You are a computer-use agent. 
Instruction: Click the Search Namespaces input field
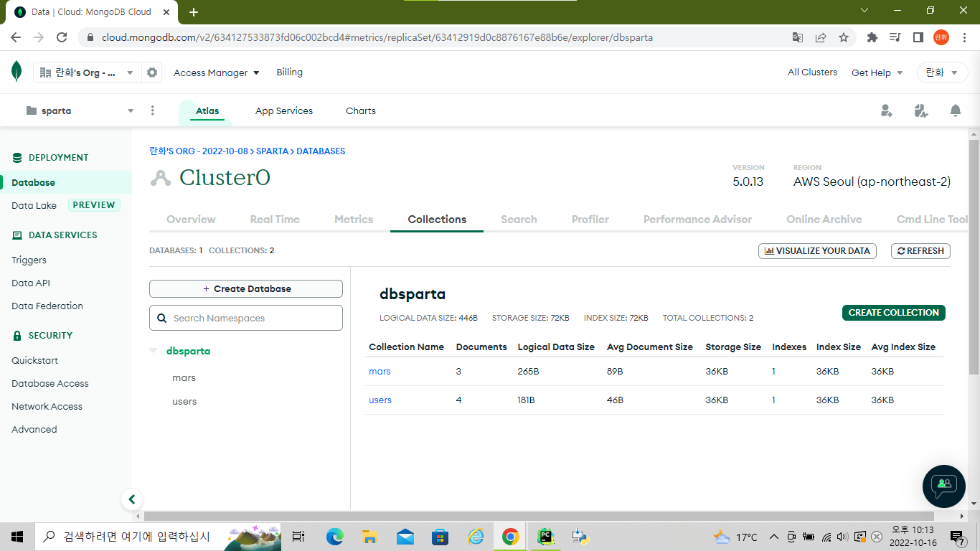coord(246,318)
